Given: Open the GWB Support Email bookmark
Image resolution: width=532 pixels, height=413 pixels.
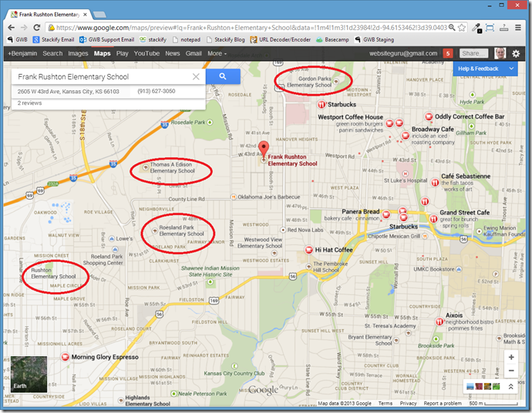Looking at the screenshot, I should pos(106,39).
